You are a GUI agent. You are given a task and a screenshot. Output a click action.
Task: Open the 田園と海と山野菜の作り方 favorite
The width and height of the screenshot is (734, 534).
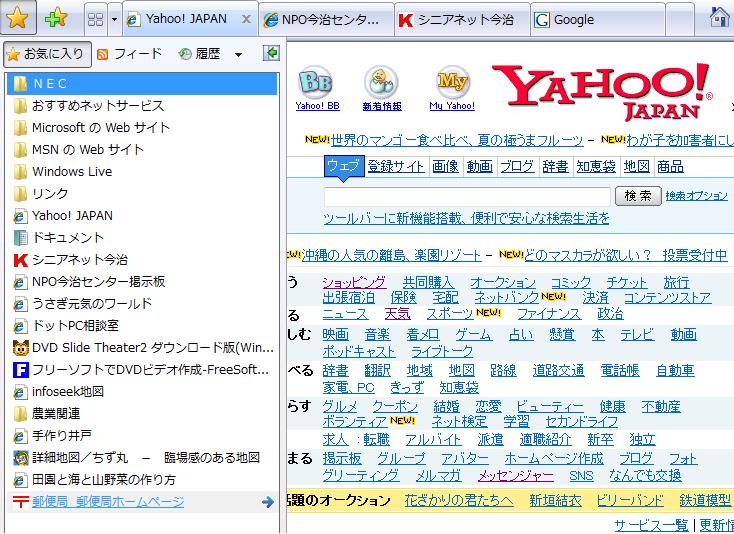pyautogui.click(x=142, y=480)
